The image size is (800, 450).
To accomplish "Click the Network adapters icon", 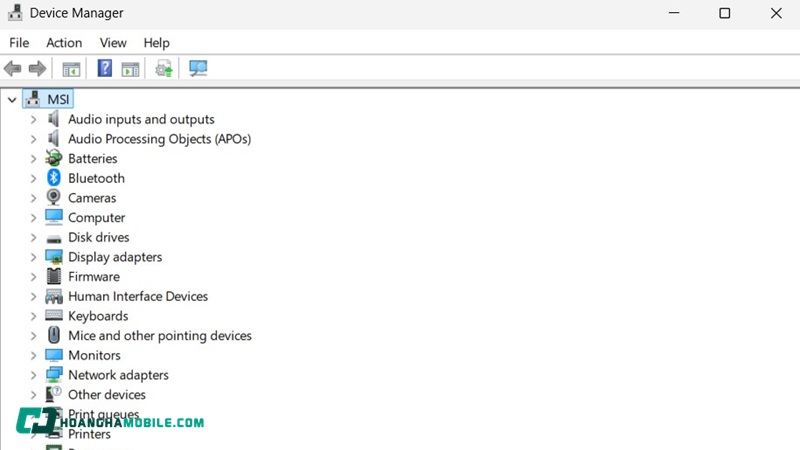I will [54, 374].
